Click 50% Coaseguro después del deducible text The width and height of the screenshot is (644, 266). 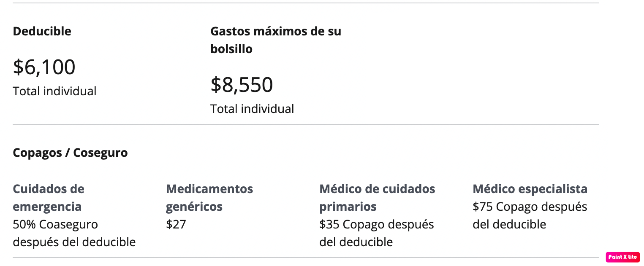click(x=74, y=233)
